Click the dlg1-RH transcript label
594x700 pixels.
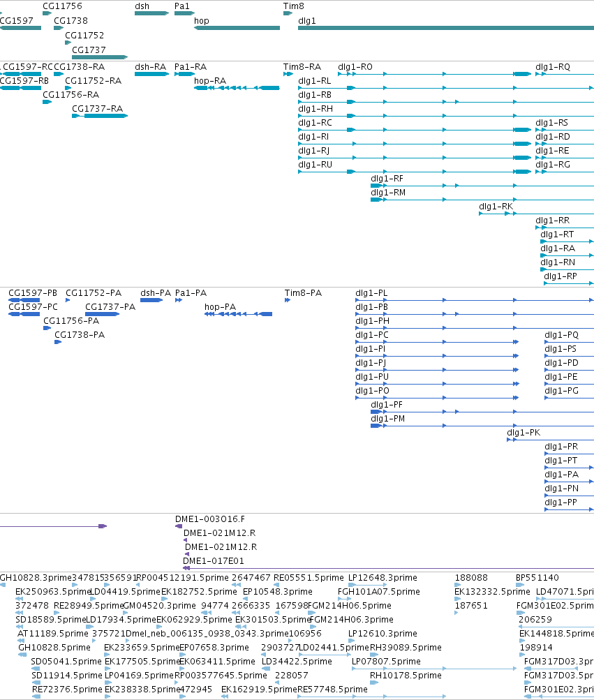click(x=315, y=109)
